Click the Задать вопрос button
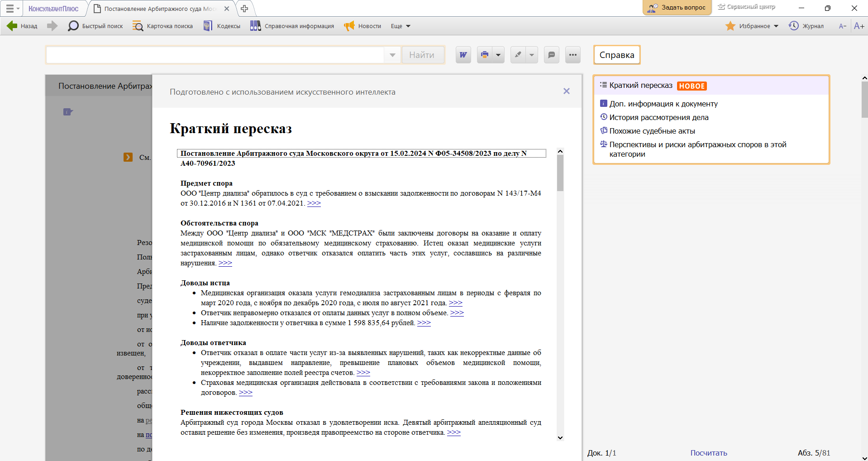Screen dimensions: 868x461 pos(677,8)
